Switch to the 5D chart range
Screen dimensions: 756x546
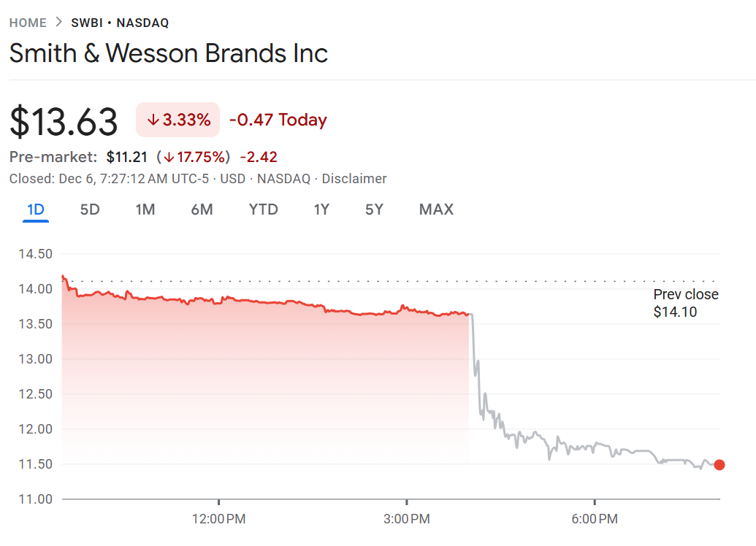(90, 209)
